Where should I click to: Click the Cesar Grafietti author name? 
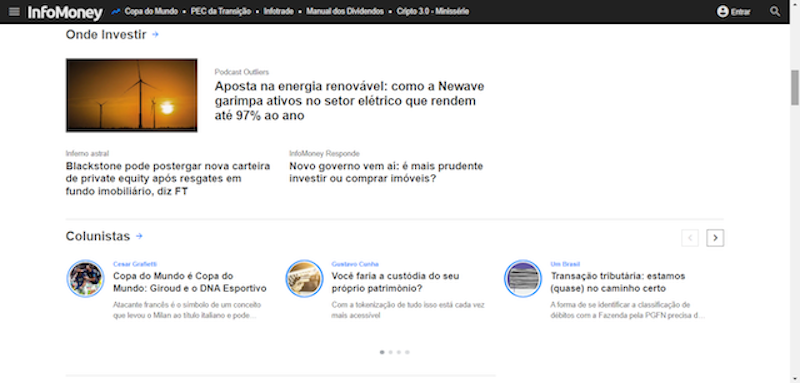point(135,264)
